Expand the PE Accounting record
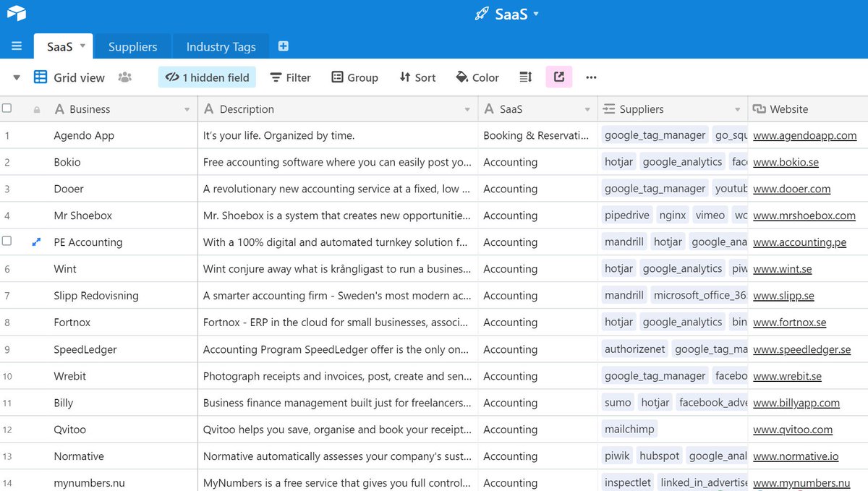Screen dimensions: 868x491 tap(37, 242)
